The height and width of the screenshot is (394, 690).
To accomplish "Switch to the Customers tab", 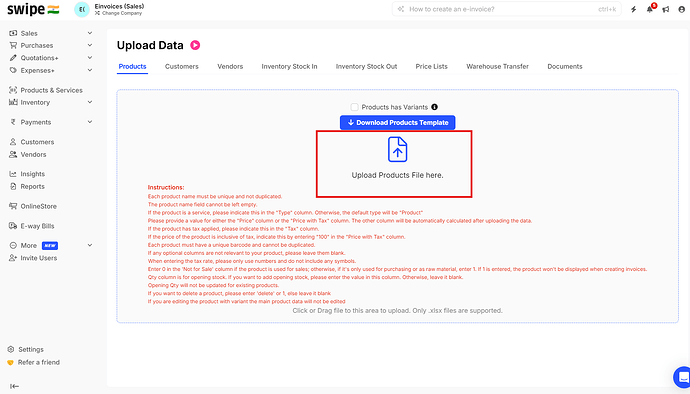I will pos(182,66).
